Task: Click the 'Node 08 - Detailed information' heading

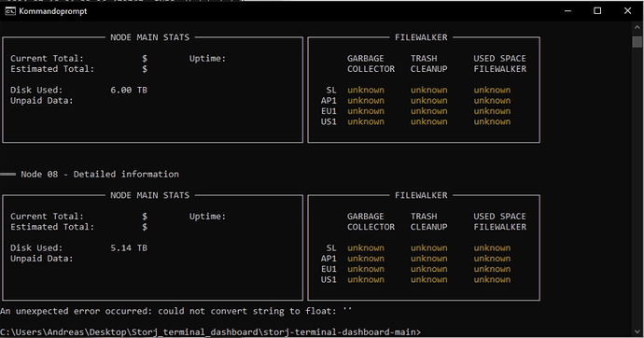Action: coord(100,174)
